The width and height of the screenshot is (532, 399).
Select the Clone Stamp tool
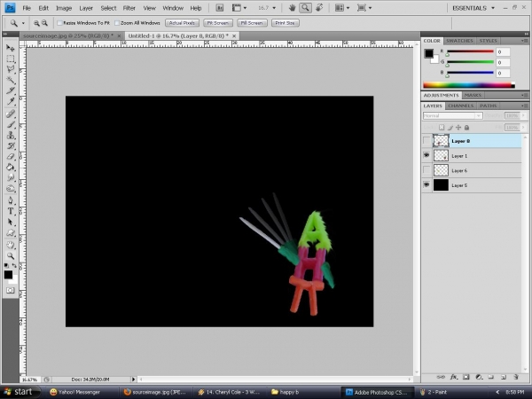pos(11,135)
